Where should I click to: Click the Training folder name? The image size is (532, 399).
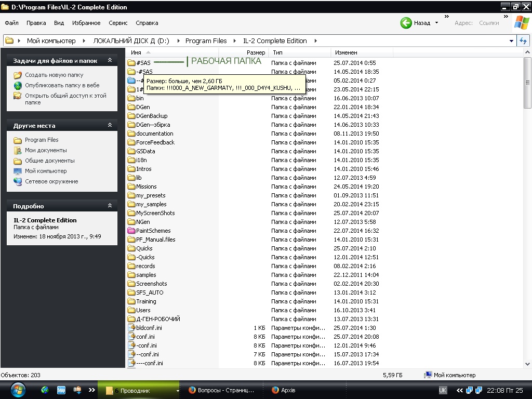(146, 301)
